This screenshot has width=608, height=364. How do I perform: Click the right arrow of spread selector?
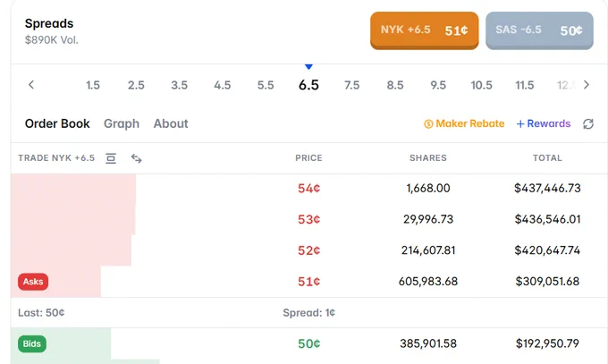tap(587, 85)
